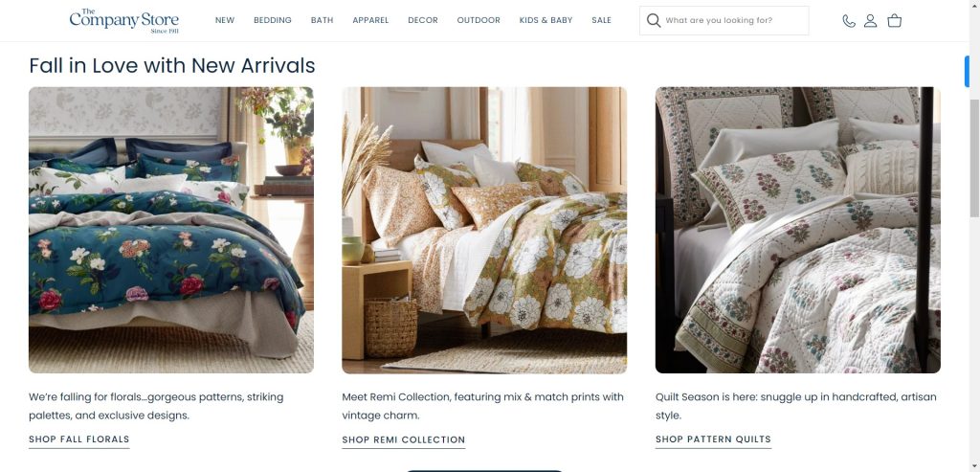
Task: Open the BATH menu
Action: tap(322, 20)
